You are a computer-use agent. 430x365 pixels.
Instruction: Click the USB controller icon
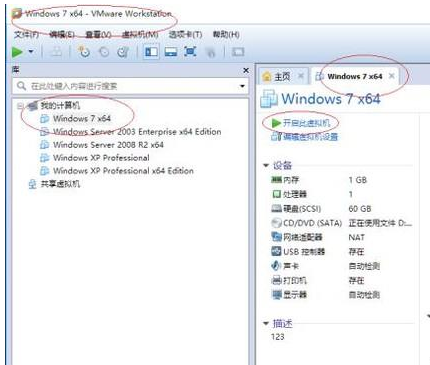[x=277, y=251]
